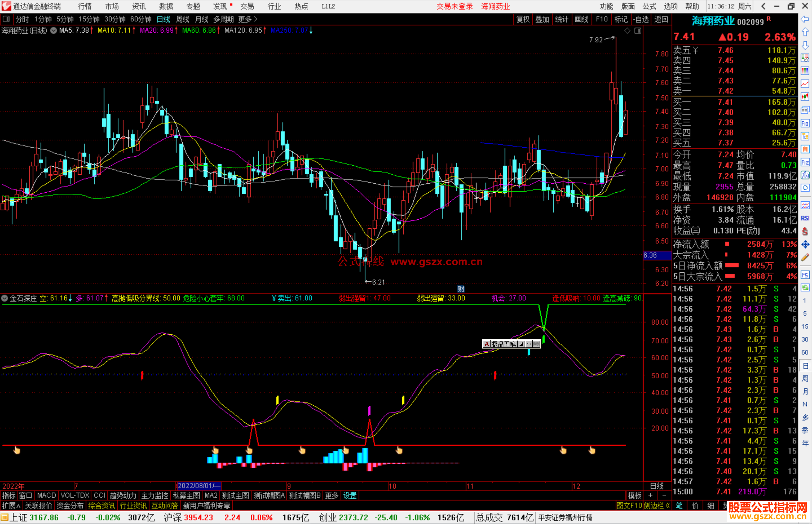Open the trend line chart sidebar icon
This screenshot has height=524, width=812.
[805, 84]
